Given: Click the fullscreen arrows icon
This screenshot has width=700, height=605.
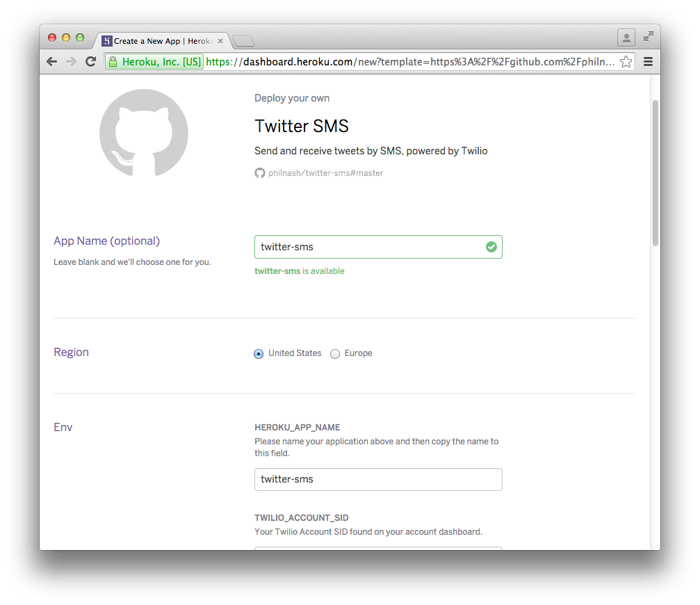Looking at the screenshot, I should [649, 37].
